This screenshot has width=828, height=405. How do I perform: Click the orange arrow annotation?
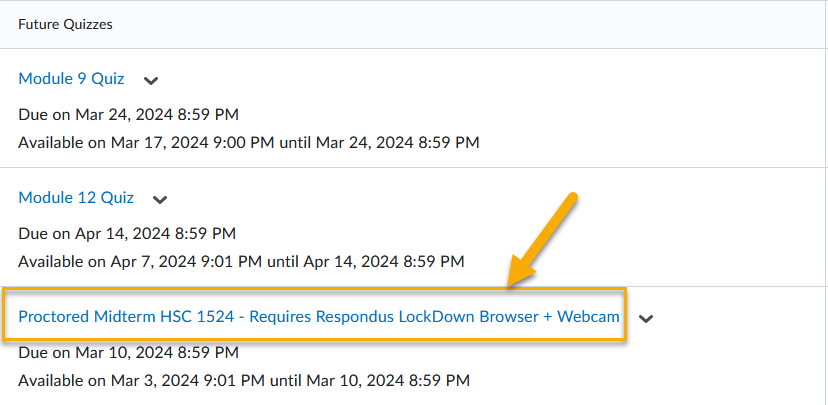(544, 238)
